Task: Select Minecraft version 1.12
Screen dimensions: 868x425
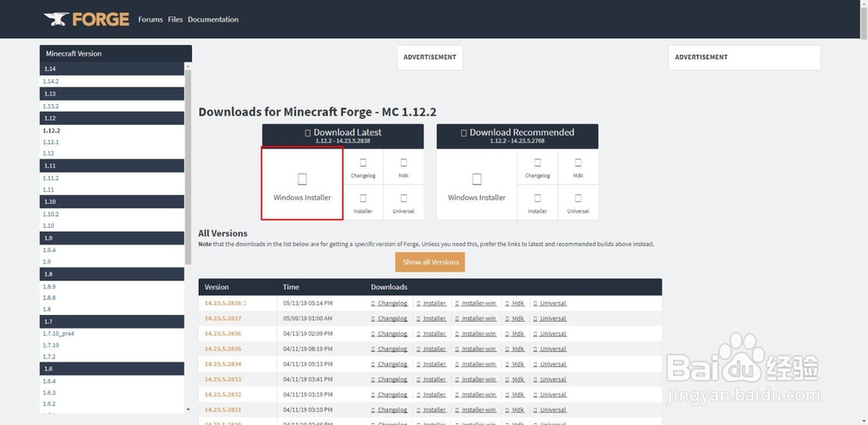Action: (48, 154)
